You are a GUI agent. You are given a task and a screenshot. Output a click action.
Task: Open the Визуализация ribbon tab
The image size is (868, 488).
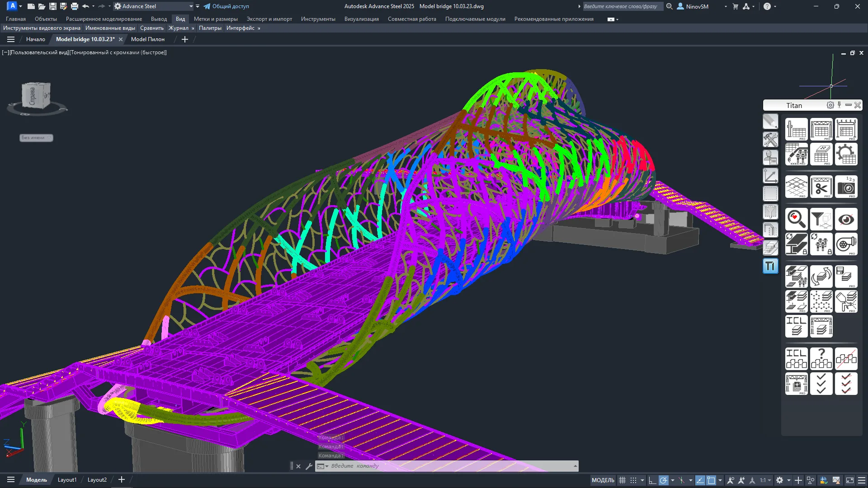pos(361,19)
